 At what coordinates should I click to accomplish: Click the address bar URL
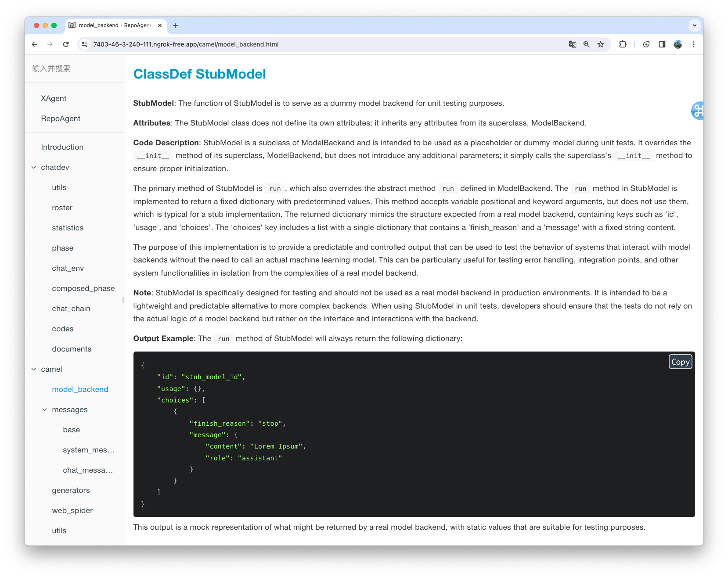coord(186,44)
